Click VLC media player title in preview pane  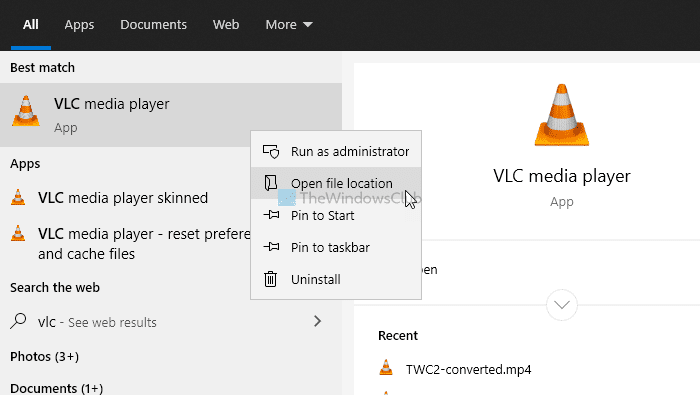click(x=562, y=176)
